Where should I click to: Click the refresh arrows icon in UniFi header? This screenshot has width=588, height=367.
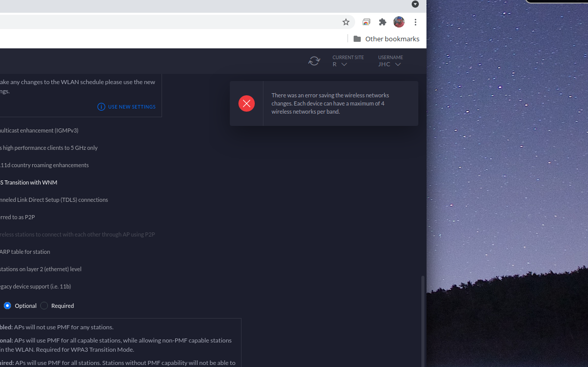[314, 61]
